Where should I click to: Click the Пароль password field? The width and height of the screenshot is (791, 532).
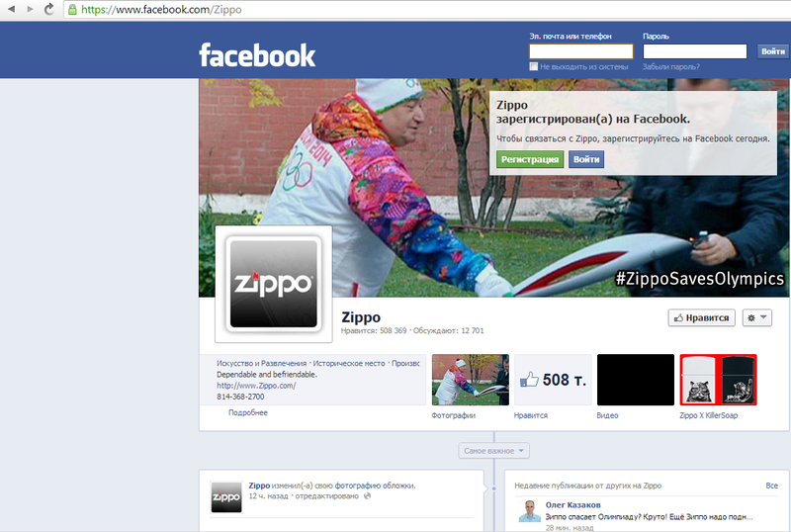pos(694,51)
